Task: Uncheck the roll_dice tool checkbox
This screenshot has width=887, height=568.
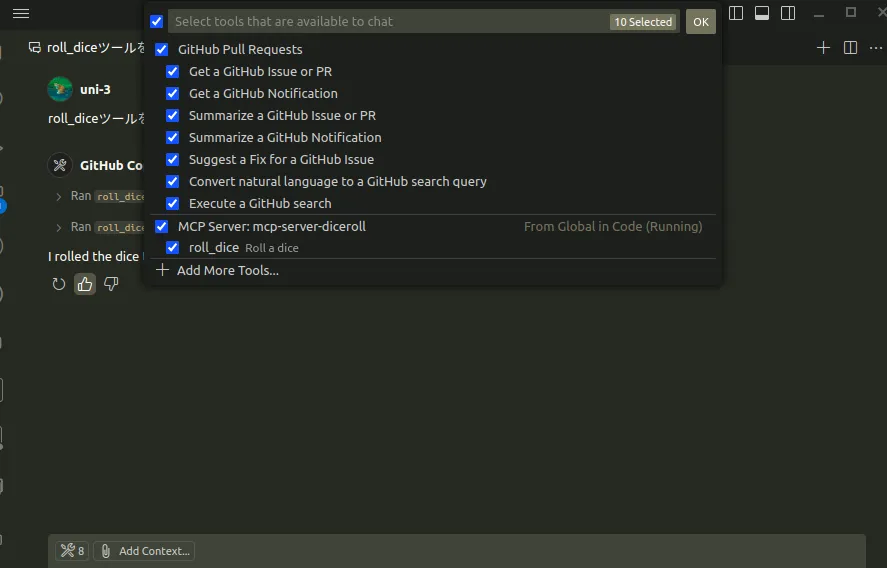Action: pos(173,248)
